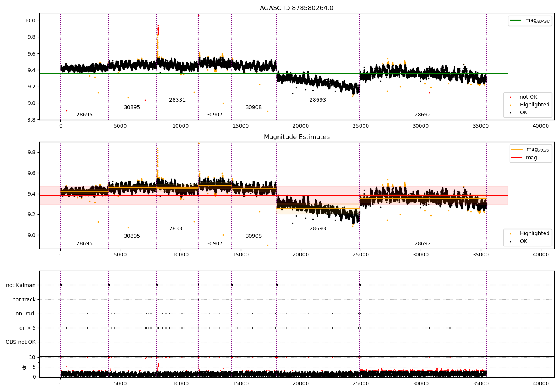The image size is (560, 392).
Task: Click x-tick 40000 on bottom plot
Action: pyautogui.click(x=541, y=383)
